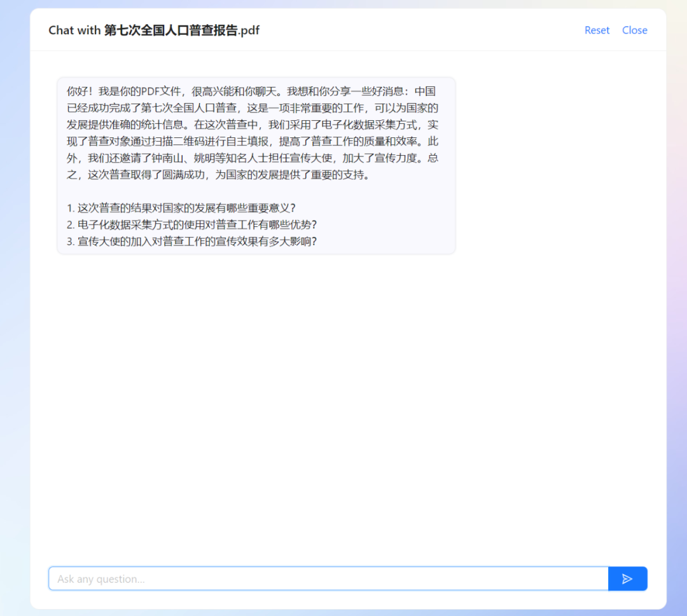687x616 pixels.
Task: Click the Ask any question input box
Action: click(x=254, y=578)
